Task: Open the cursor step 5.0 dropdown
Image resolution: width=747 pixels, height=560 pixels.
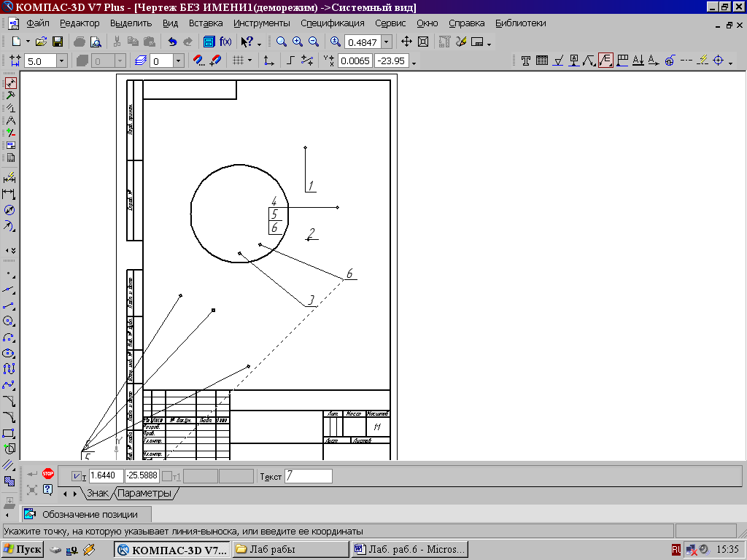Action: 61,61
